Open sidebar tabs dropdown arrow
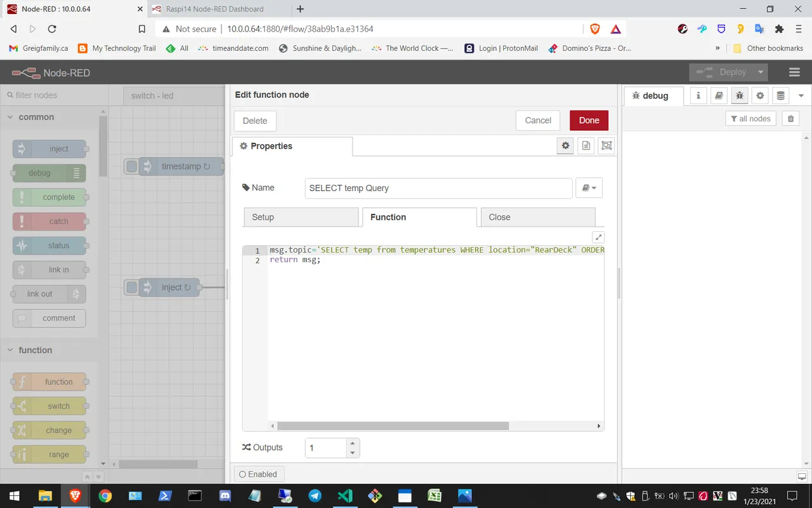 coord(801,95)
